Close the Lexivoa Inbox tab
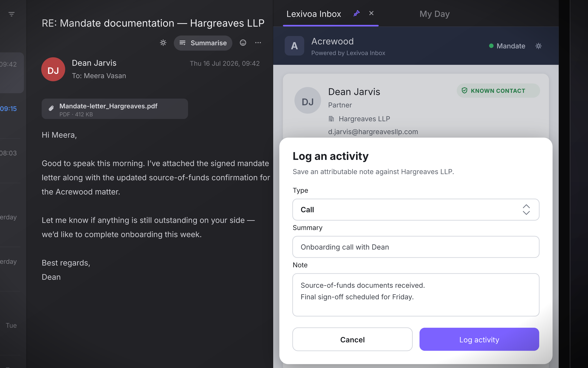 click(x=371, y=13)
